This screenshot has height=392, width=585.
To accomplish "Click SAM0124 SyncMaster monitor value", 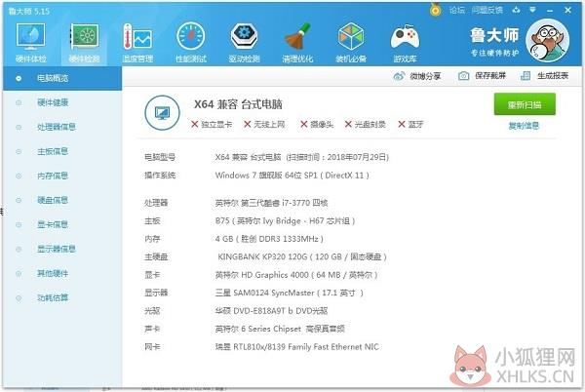I will (290, 293).
